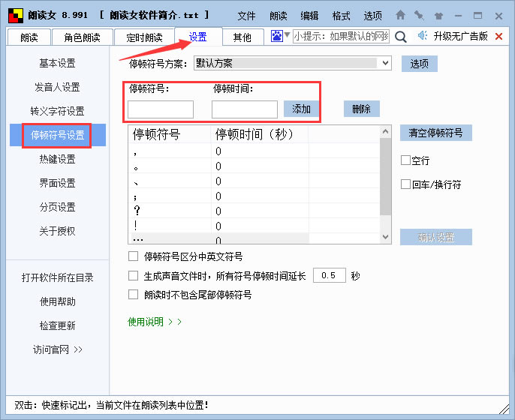Click the speaker icon beside upgrade text
The image size is (515, 420).
click(423, 35)
